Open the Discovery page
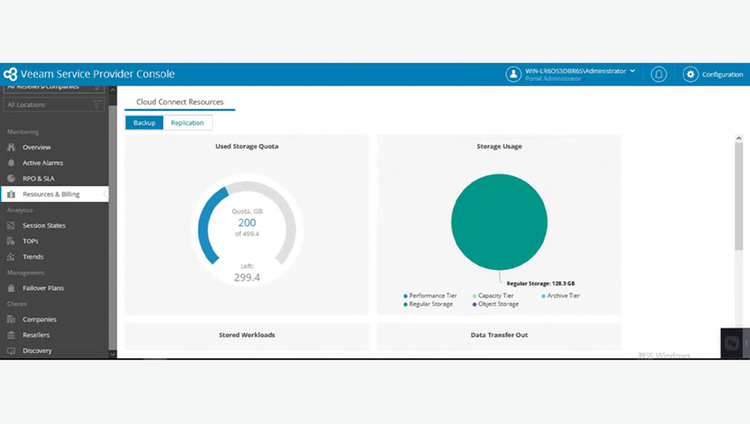The image size is (750, 424). click(37, 351)
